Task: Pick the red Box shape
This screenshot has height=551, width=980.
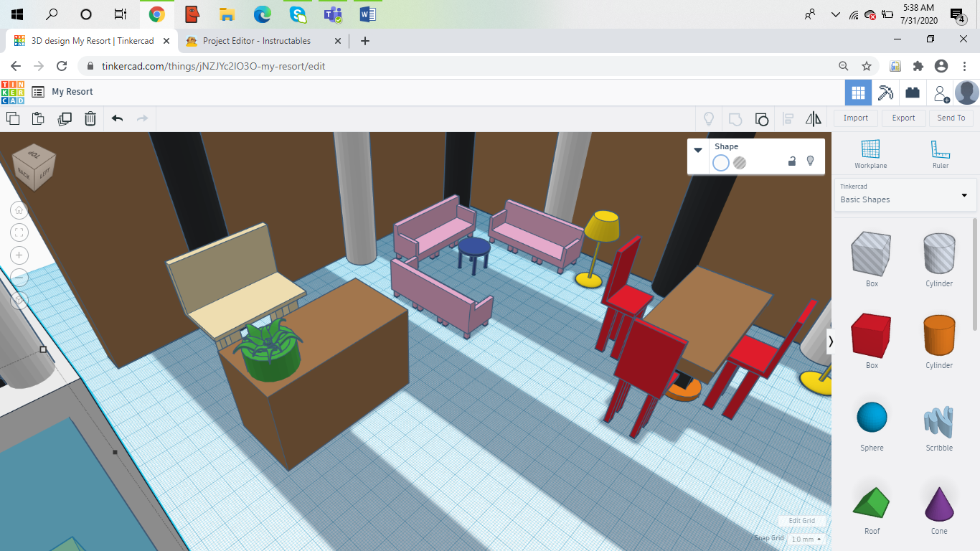Action: [x=872, y=335]
